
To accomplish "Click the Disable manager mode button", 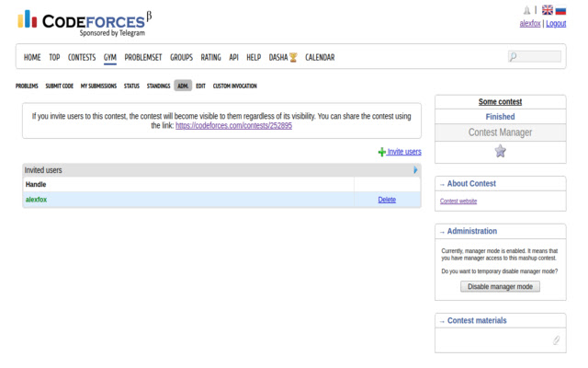I will [x=500, y=287].
